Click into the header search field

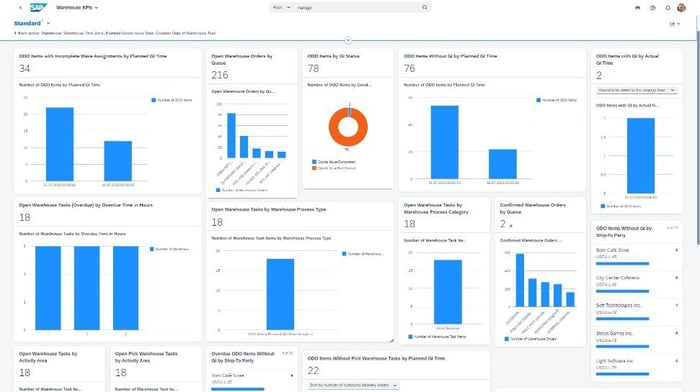click(x=357, y=8)
